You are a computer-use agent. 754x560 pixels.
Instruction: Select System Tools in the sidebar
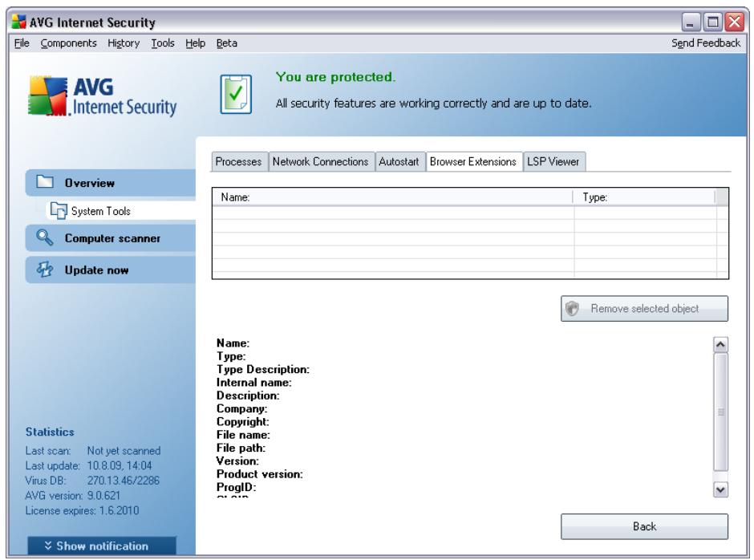click(x=120, y=211)
